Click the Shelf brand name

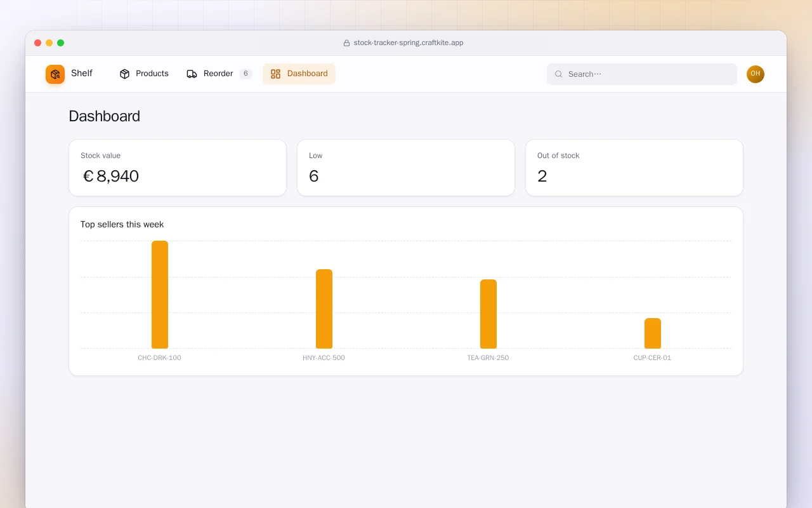82,73
